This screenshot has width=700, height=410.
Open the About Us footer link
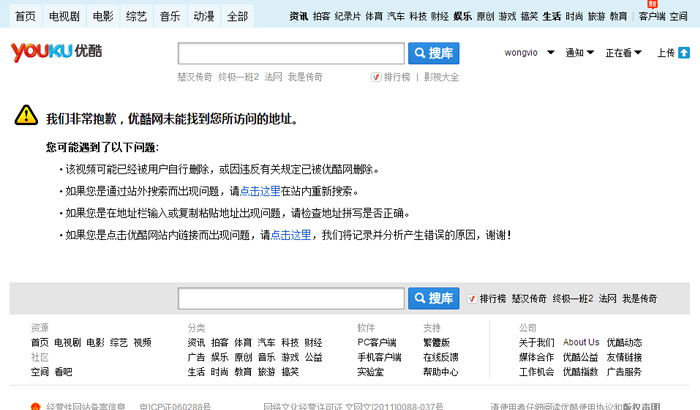pyautogui.click(x=581, y=343)
